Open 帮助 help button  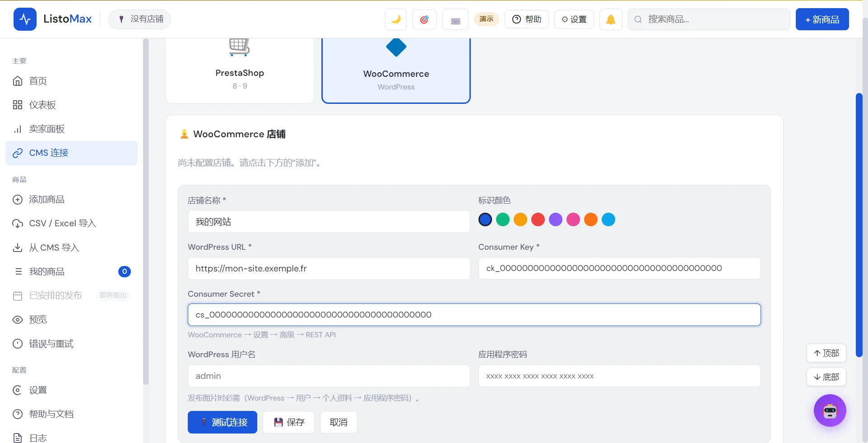pos(527,19)
